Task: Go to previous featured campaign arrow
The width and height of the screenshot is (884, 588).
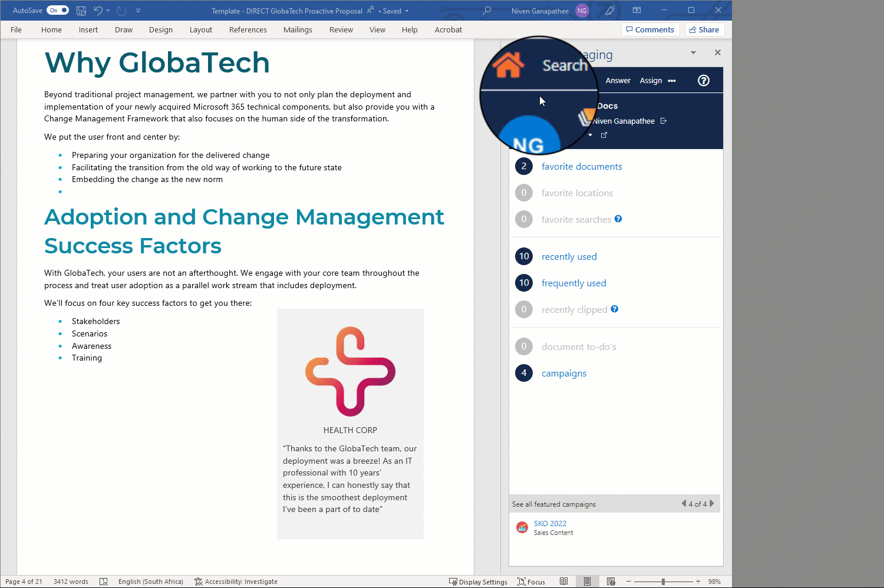Action: pos(684,504)
